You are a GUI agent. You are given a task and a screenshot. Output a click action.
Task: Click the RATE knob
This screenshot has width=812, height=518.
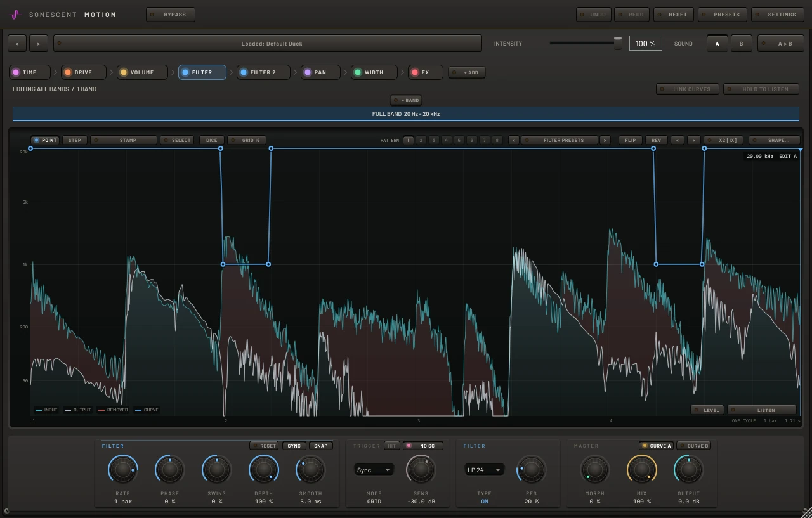122,470
